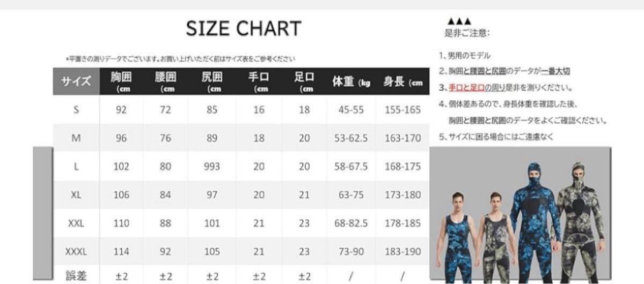
Task: Select the 45-55 weight cell
Action: coord(351,110)
